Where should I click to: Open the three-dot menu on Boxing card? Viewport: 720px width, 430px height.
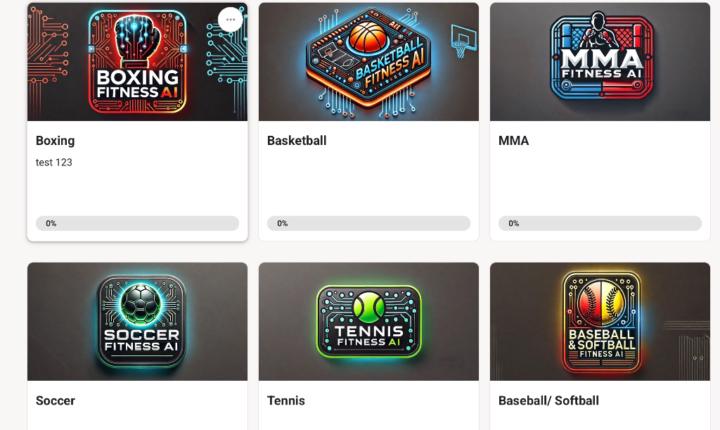[230, 20]
